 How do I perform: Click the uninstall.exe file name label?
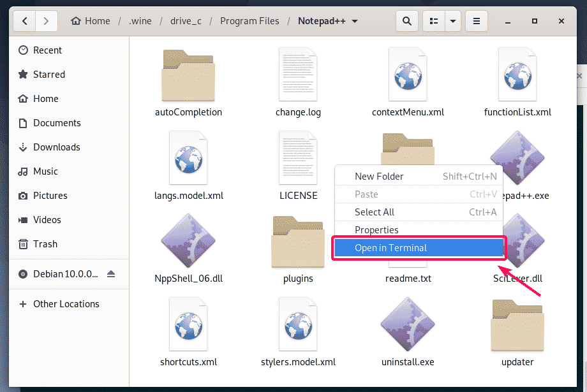tap(408, 361)
